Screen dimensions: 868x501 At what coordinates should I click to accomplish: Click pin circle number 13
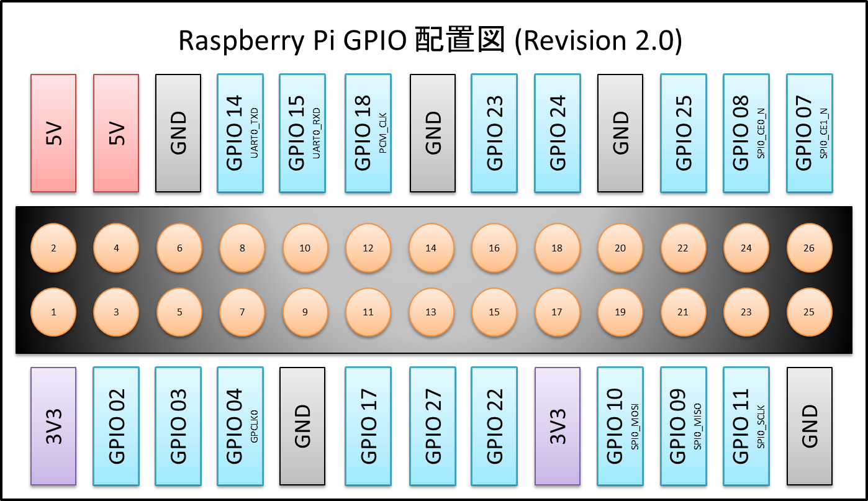pyautogui.click(x=431, y=312)
